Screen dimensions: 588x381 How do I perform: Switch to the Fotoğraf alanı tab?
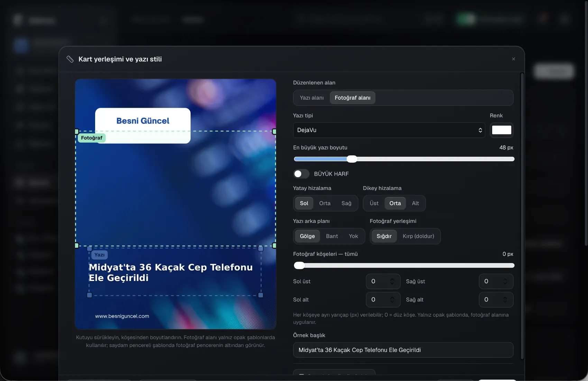point(352,98)
